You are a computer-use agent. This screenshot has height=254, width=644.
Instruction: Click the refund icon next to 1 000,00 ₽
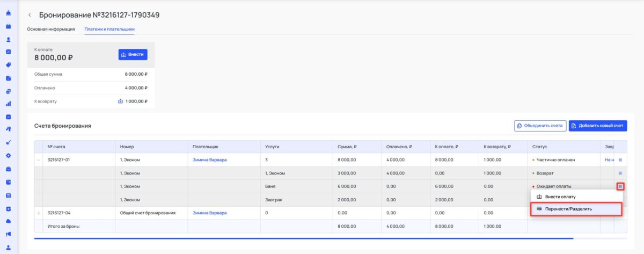pos(121,101)
